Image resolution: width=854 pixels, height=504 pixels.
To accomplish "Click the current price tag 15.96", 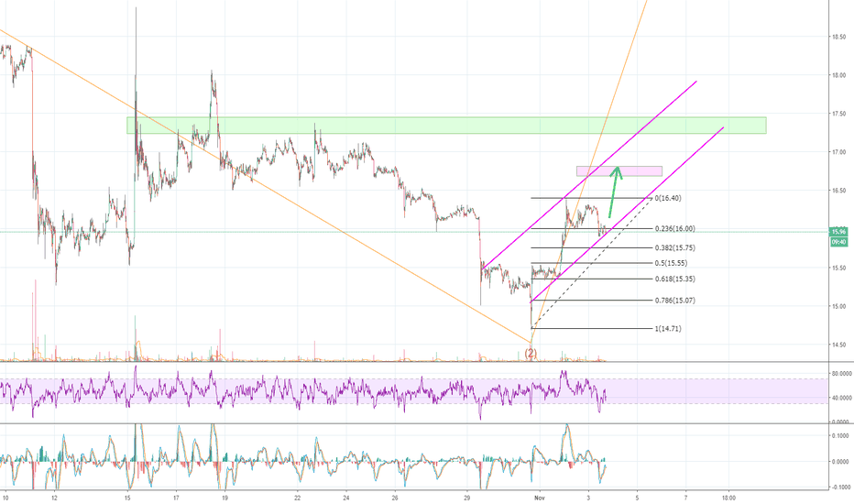I will pyautogui.click(x=838, y=232).
